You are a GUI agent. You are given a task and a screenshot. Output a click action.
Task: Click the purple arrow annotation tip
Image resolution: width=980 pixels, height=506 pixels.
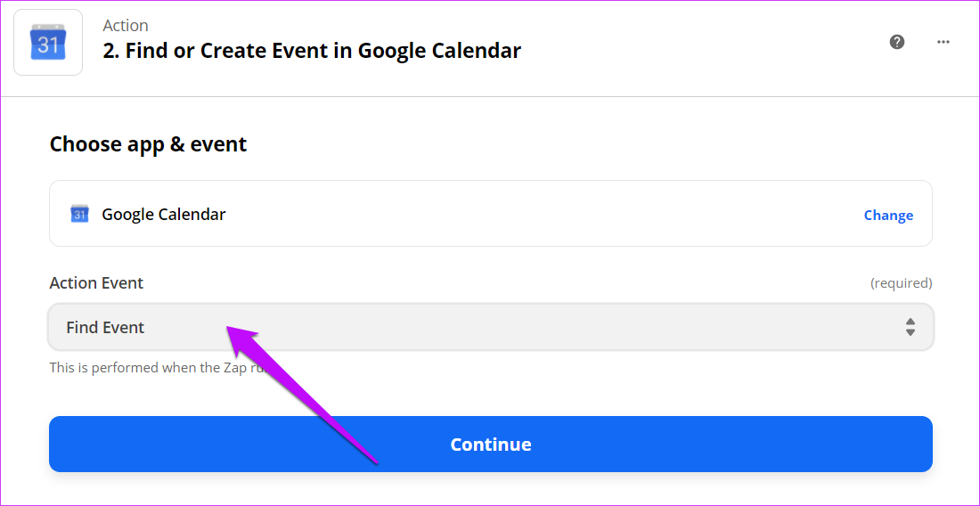pos(231,329)
